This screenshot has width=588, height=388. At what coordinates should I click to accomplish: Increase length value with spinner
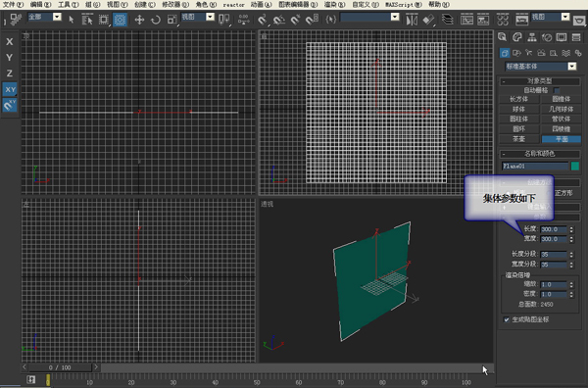pos(571,227)
